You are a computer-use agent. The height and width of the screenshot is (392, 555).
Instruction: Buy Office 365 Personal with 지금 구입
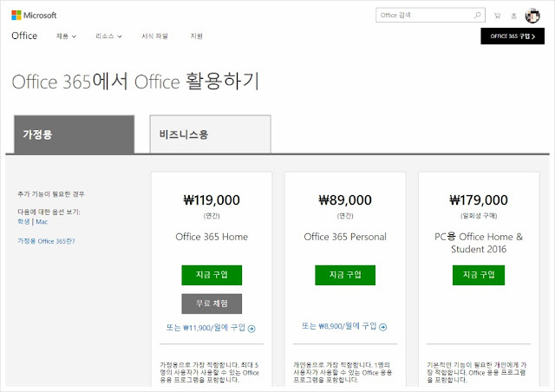point(345,275)
